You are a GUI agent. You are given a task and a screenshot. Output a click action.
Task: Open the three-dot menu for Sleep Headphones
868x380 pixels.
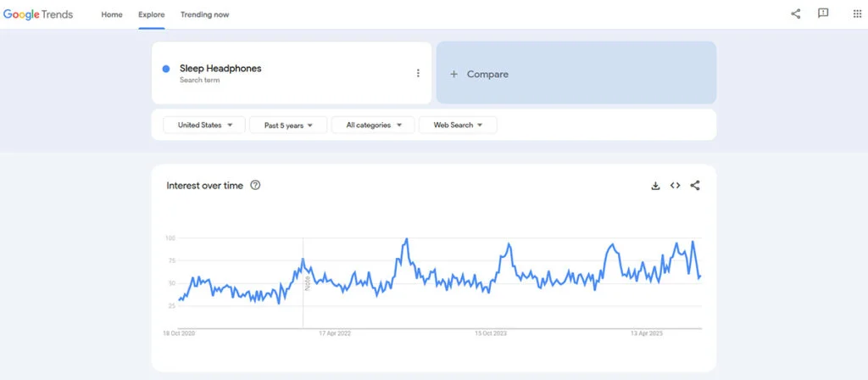[x=418, y=73]
